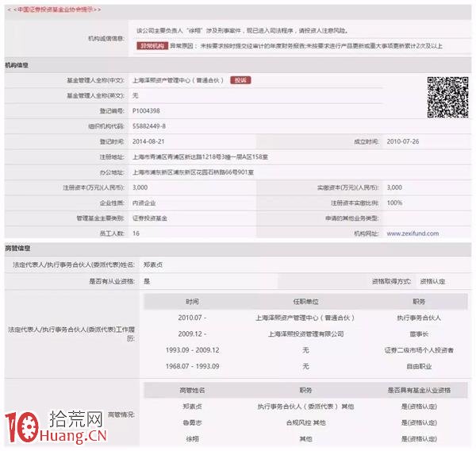The height and width of the screenshot is (451, 476).
Task: Click 合规风控 其他 position cell
Action: click(x=305, y=422)
